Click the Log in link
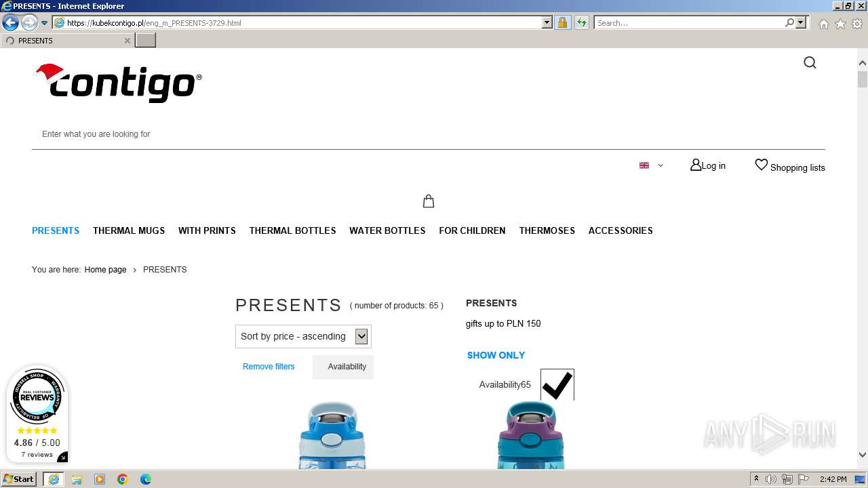The height and width of the screenshot is (488, 868). click(x=713, y=165)
